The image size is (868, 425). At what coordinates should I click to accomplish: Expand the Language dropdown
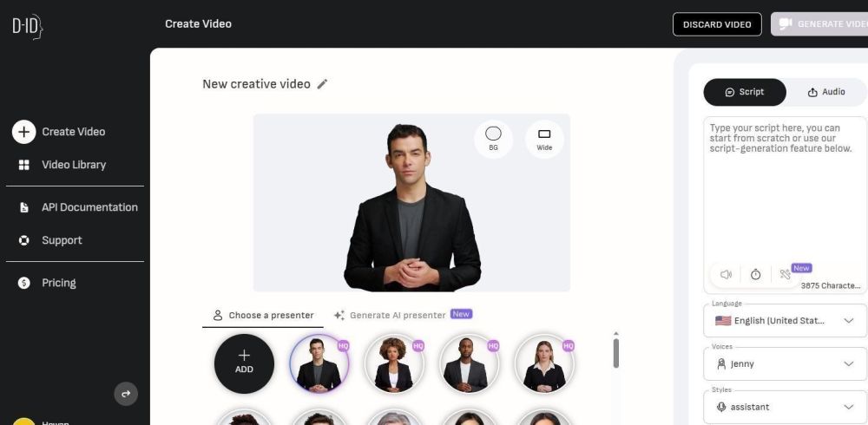pyautogui.click(x=785, y=320)
